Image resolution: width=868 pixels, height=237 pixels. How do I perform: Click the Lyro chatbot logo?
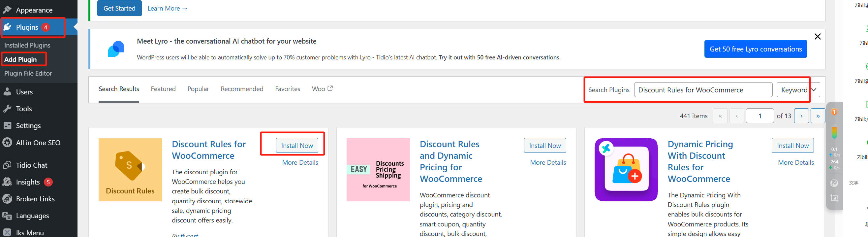tap(116, 49)
